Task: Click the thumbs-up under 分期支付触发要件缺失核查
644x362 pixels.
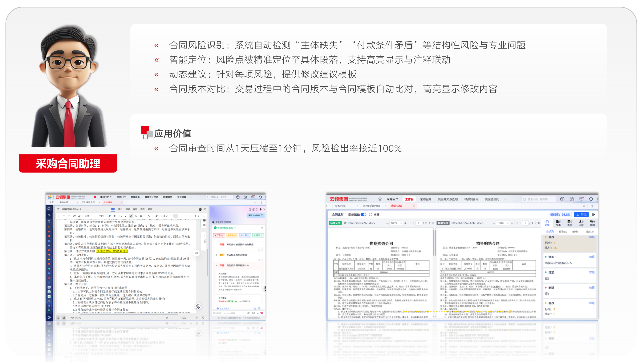Action: (x=259, y=249)
